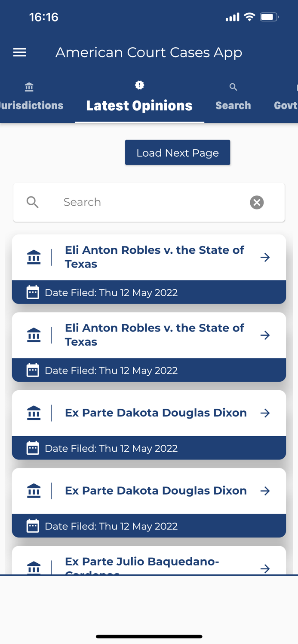Tap the home indicator bar at screen bottom
The height and width of the screenshot is (644, 298).
coord(149,636)
